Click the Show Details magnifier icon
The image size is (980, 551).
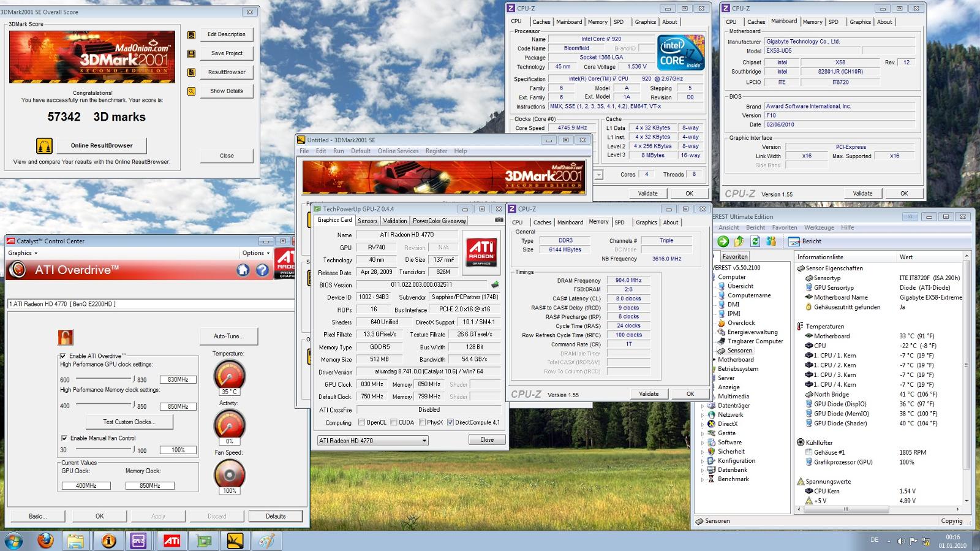tap(191, 91)
